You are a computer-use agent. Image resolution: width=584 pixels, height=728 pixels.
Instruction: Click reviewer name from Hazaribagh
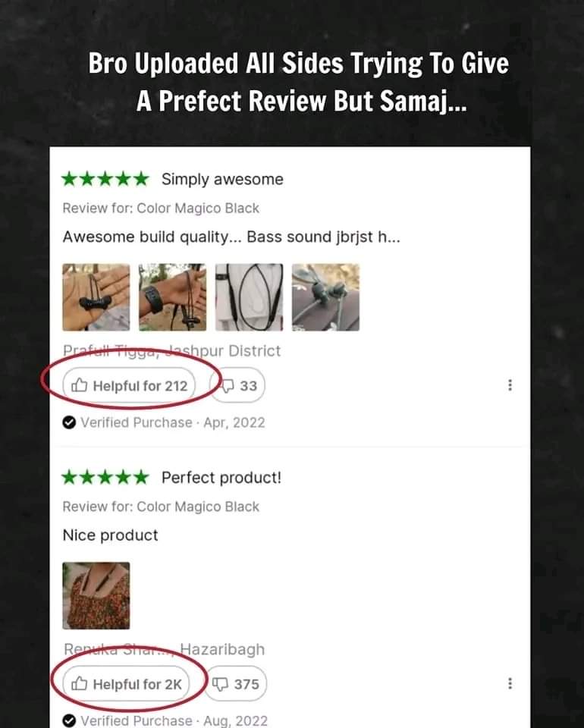118,649
